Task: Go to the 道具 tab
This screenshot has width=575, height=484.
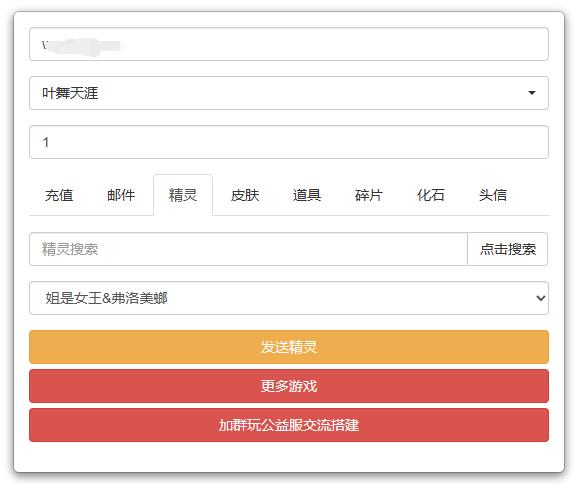Action: coord(307,195)
